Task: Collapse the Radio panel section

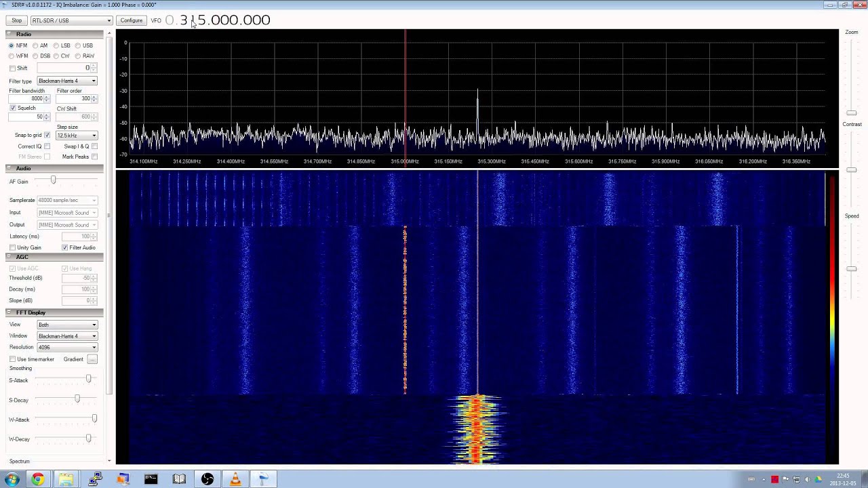Action: point(9,34)
